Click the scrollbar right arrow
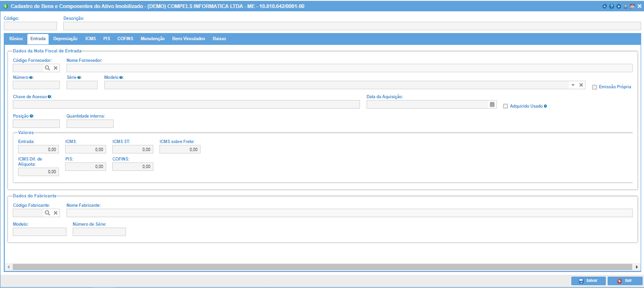The image size is (644, 288). click(x=636, y=267)
